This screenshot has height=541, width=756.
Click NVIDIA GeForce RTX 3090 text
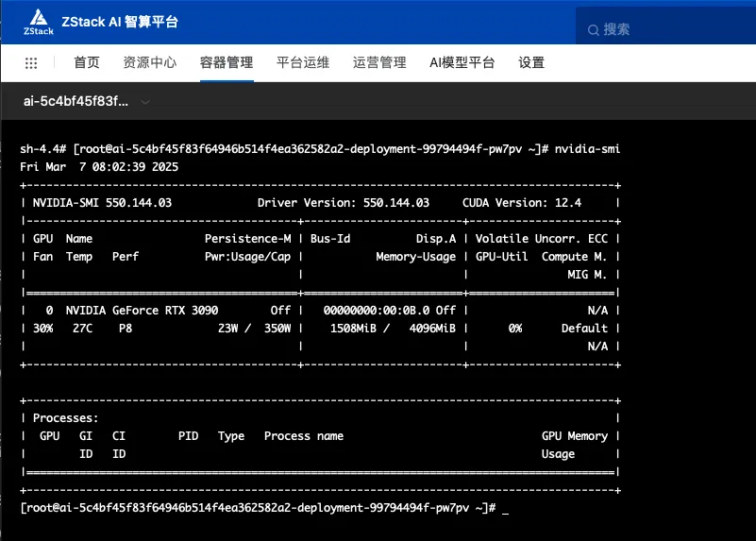tap(142, 310)
